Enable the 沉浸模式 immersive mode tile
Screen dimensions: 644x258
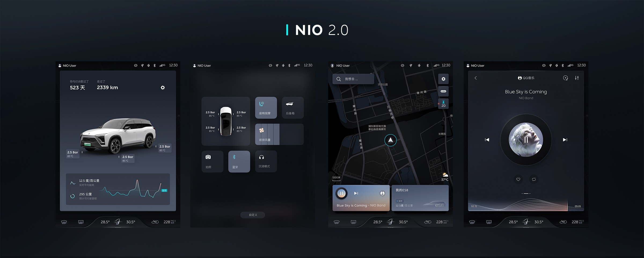pos(266,162)
